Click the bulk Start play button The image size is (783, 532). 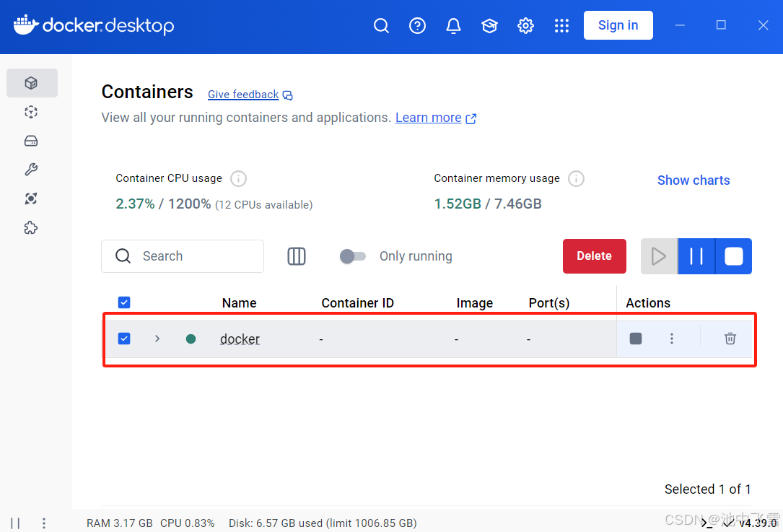point(659,256)
